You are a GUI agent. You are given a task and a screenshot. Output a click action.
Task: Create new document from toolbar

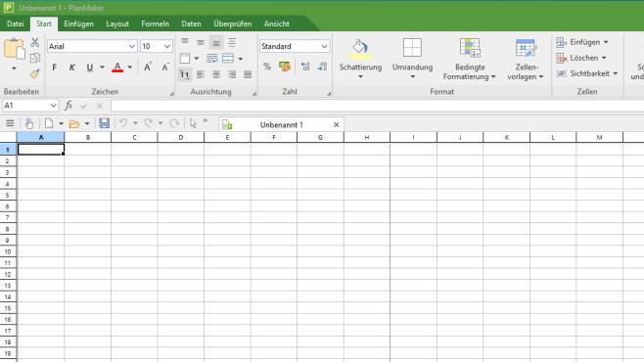49,123
